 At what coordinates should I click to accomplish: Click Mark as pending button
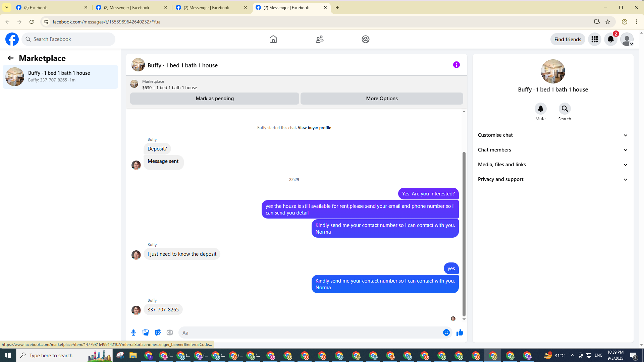pos(215,99)
